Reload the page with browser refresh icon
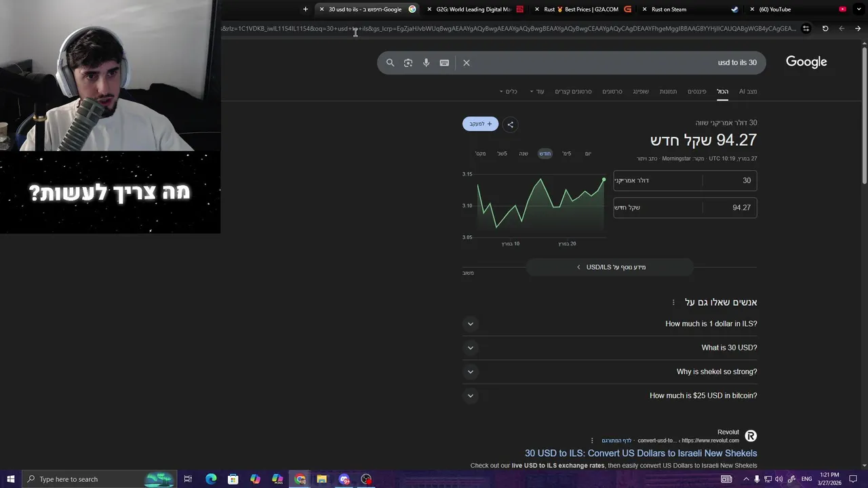868x488 pixels. pos(825,28)
